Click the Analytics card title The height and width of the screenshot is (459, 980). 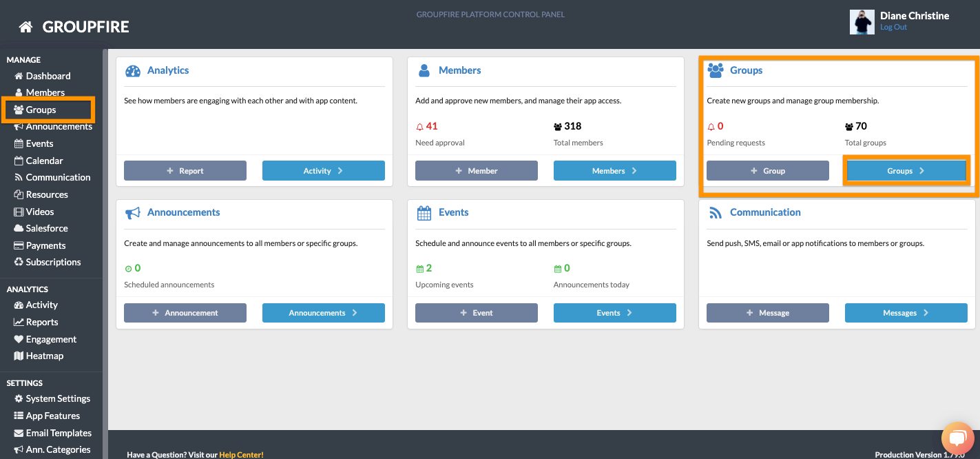168,70
